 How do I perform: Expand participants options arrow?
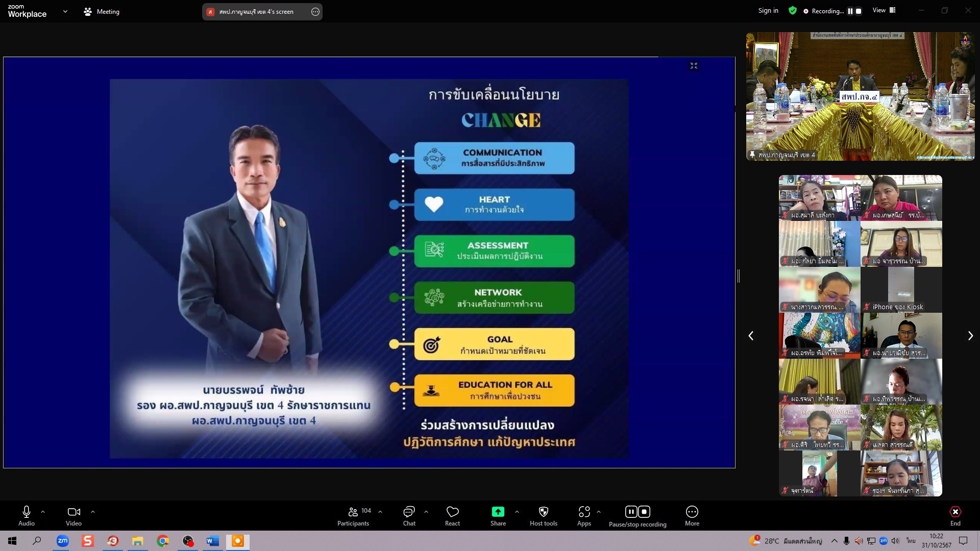pos(380,511)
